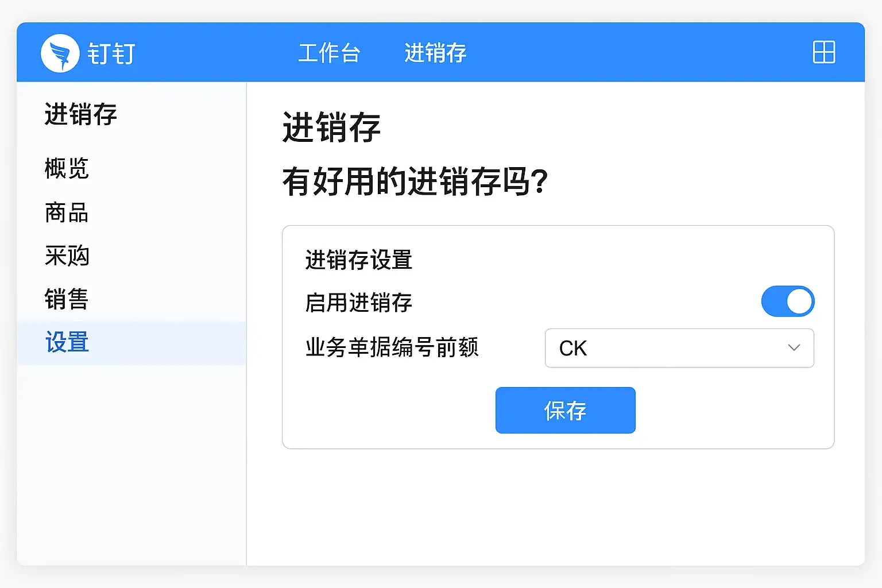Open the grid layout icon in header

[x=823, y=52]
